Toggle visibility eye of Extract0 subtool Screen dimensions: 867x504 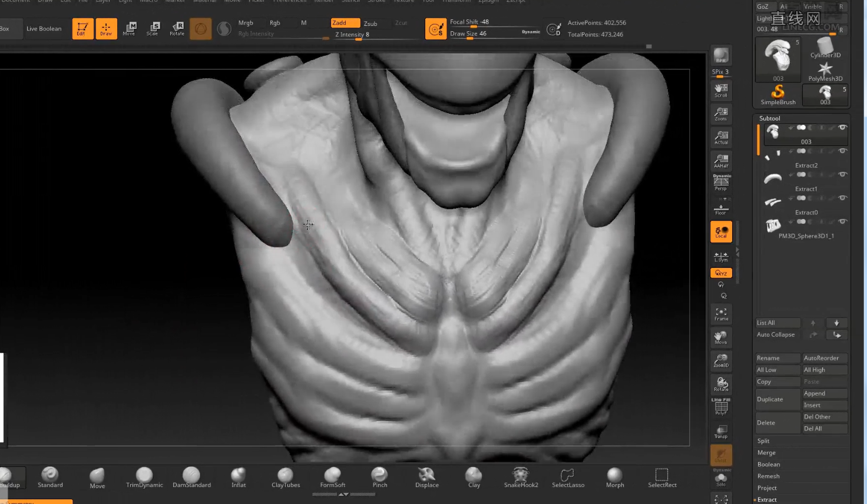tap(842, 198)
